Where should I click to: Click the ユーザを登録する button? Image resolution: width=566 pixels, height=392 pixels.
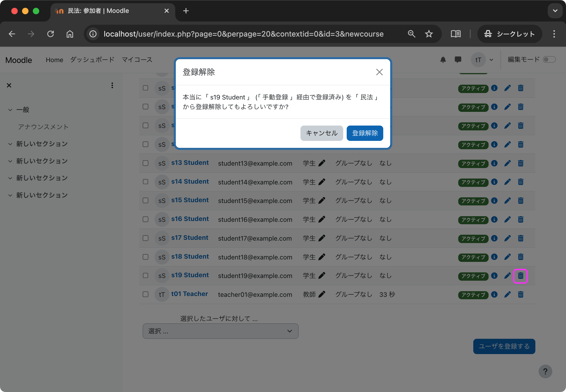(x=504, y=346)
